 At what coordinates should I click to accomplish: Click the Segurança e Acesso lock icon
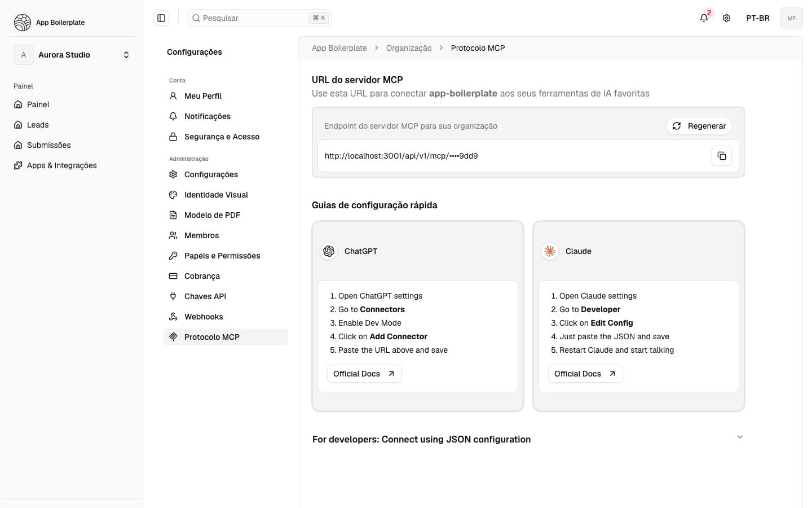click(x=173, y=137)
